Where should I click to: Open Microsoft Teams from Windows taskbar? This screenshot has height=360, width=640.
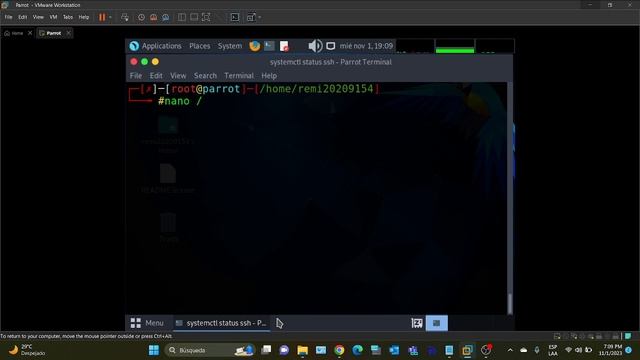(x=413, y=350)
